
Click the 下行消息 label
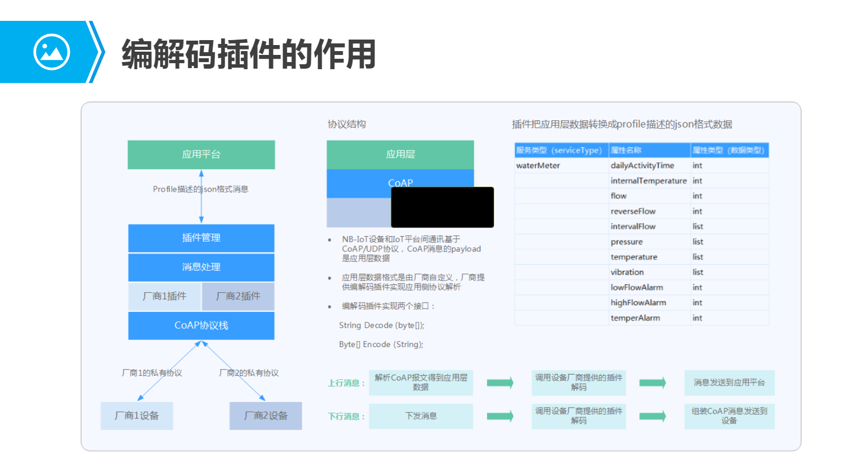[x=346, y=417]
